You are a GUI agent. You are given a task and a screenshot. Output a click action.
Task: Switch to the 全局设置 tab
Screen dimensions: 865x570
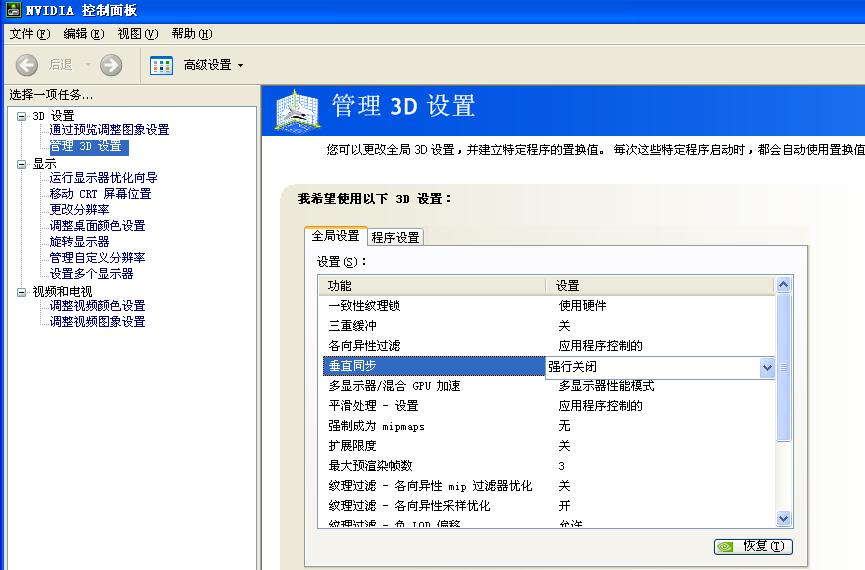(335, 236)
